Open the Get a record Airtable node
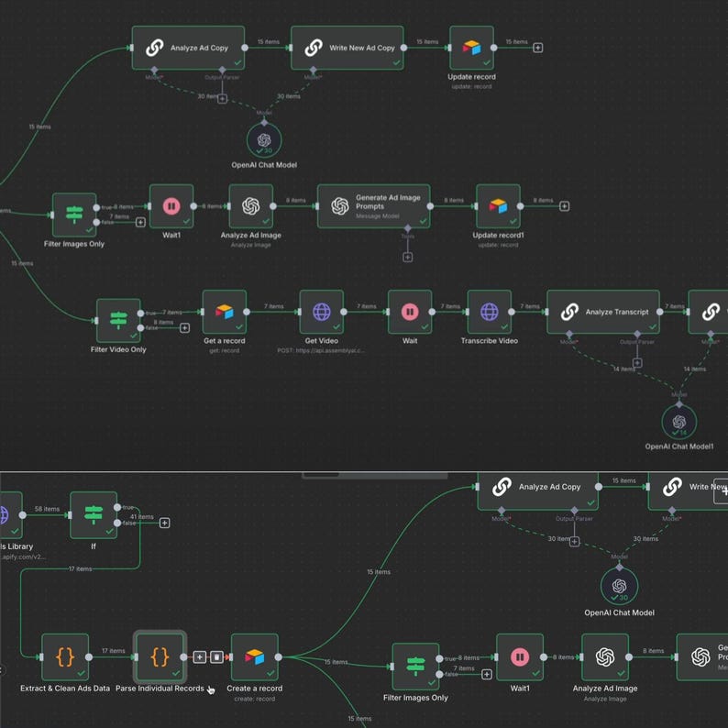Viewport: 728px width, 728px height. 225,312
